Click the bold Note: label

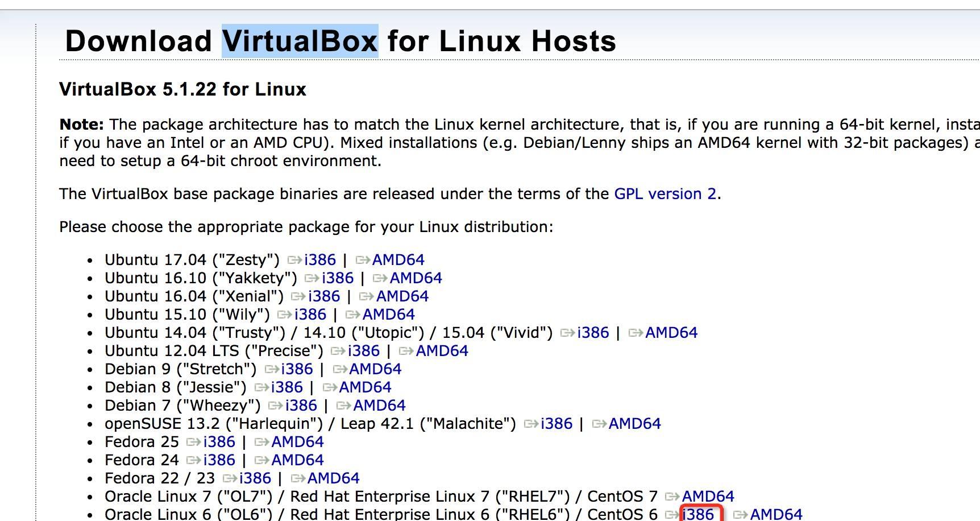click(x=81, y=125)
